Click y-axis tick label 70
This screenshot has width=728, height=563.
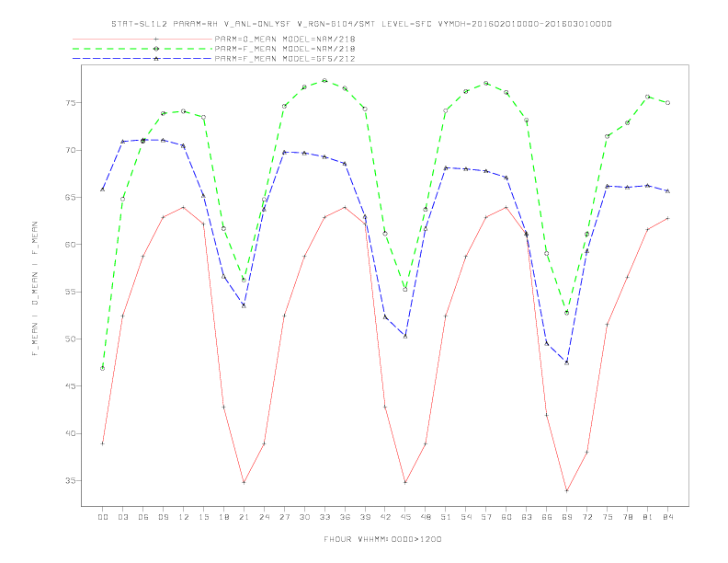point(71,150)
